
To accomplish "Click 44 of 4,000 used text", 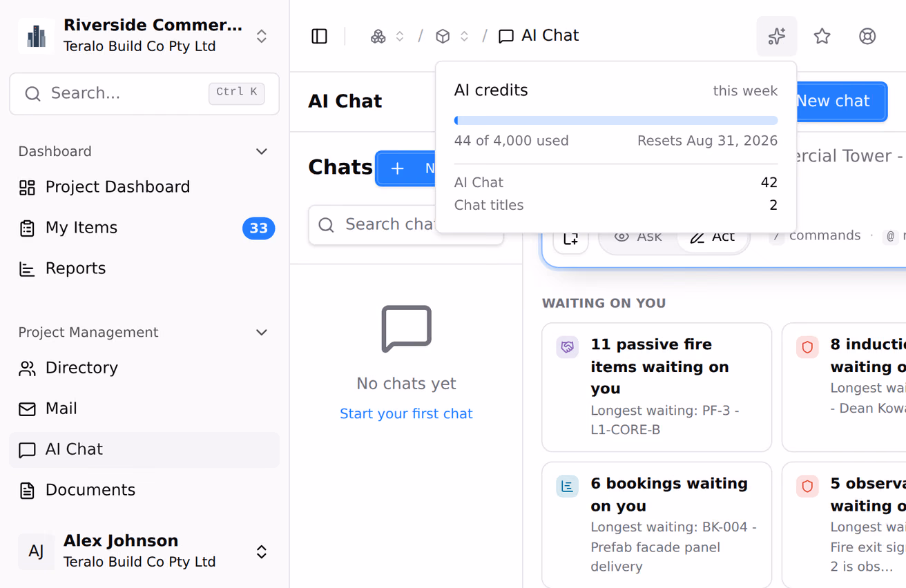I will click(512, 141).
